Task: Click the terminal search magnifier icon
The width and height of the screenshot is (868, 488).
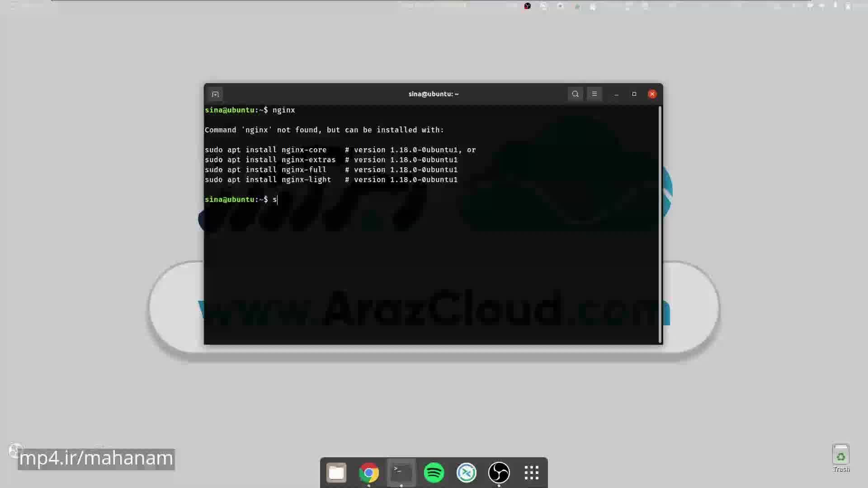Action: (x=575, y=94)
